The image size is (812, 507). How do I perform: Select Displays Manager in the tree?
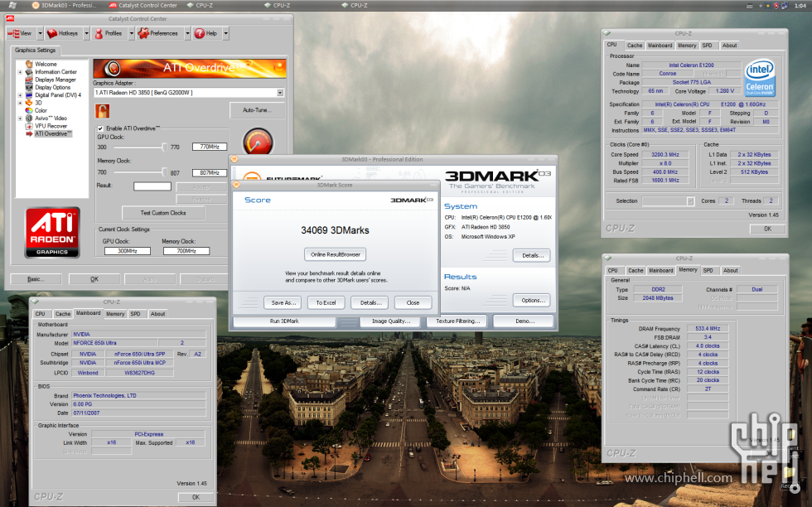tap(55, 80)
